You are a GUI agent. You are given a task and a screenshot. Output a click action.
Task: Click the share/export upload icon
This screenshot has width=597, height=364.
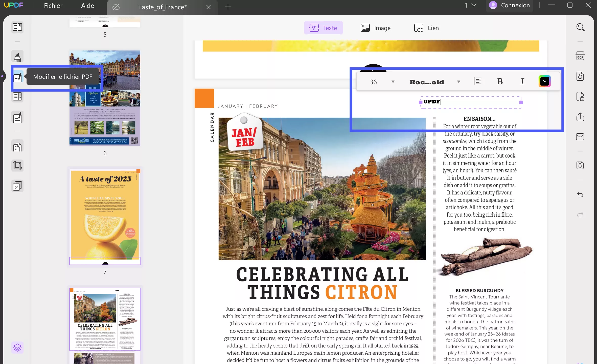(x=580, y=117)
